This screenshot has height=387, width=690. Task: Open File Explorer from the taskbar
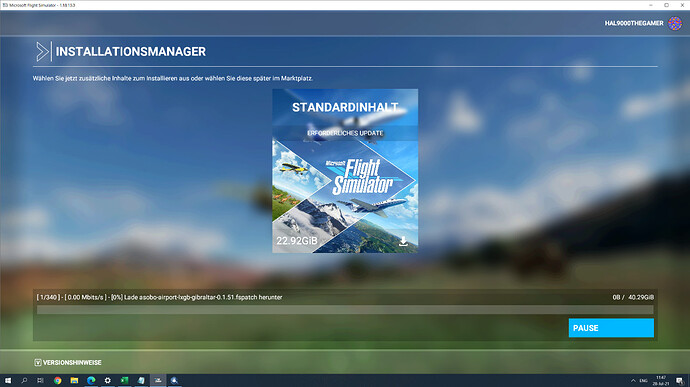click(x=74, y=380)
